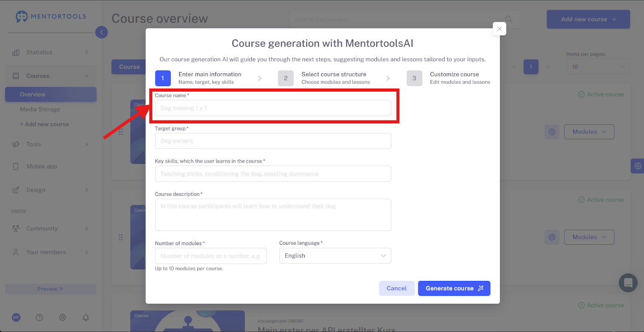The height and width of the screenshot is (332, 644).
Task: Open the Mobile app section
Action: click(x=42, y=167)
